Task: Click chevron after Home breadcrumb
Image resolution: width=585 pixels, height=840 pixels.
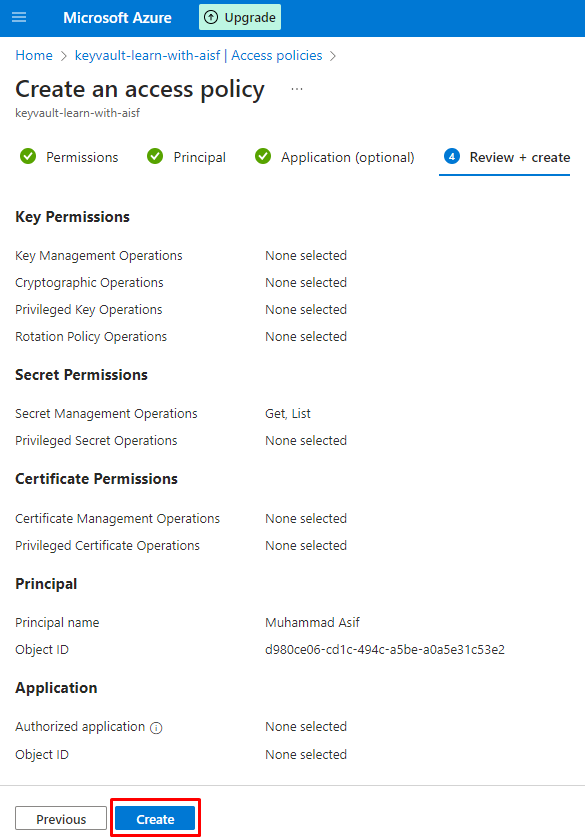Action: tap(64, 56)
